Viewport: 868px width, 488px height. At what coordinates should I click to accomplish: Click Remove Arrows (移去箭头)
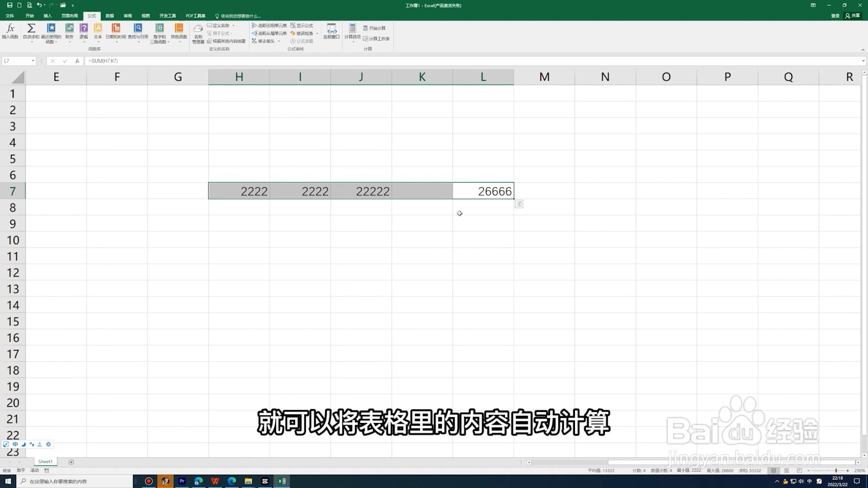pyautogui.click(x=264, y=41)
